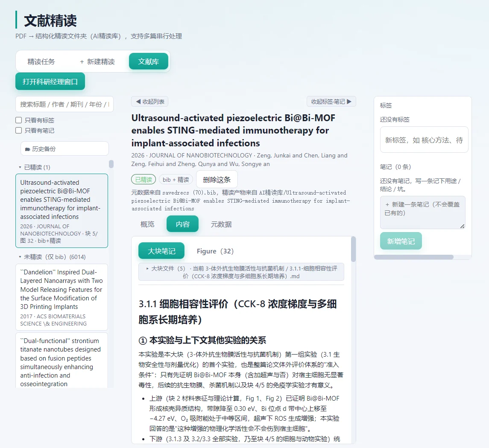This screenshot has height=448, width=489.
Task: Click the ① 本实验与上下文其他实验的关系 heading
Action: (202, 340)
